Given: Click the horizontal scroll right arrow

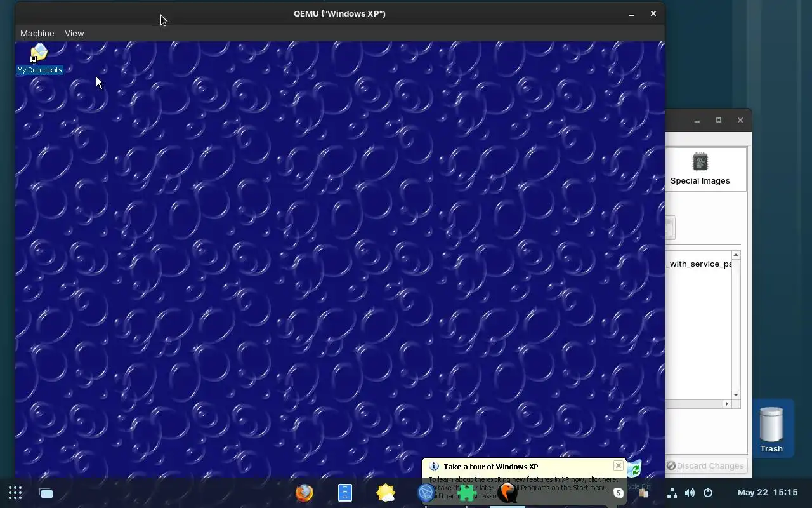Looking at the screenshot, I should pyautogui.click(x=727, y=404).
